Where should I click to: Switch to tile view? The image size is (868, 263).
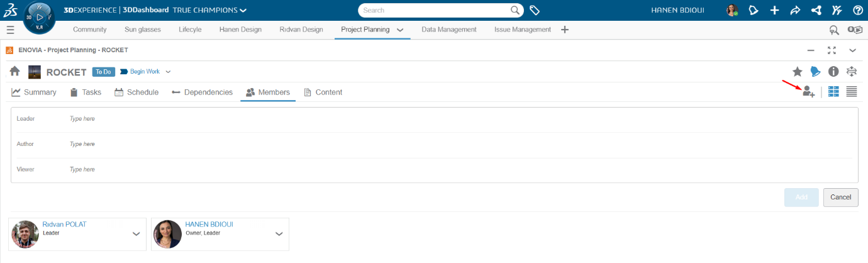coord(833,92)
